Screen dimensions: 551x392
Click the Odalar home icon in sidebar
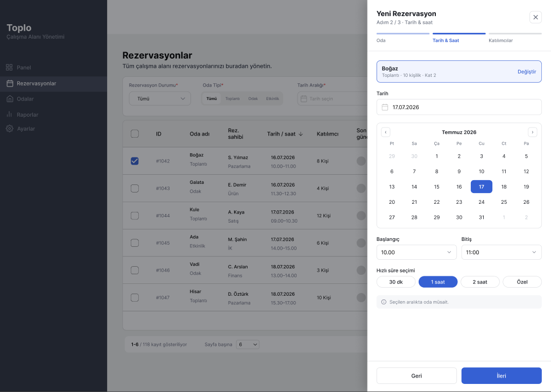10,99
